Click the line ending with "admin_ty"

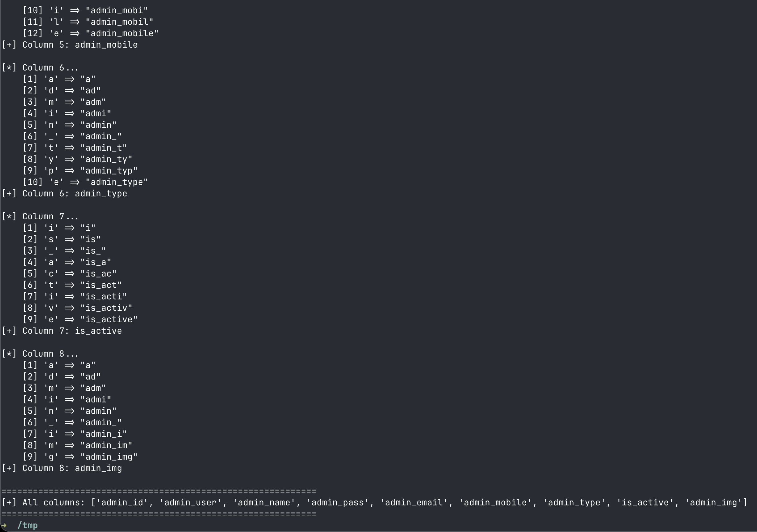77,159
